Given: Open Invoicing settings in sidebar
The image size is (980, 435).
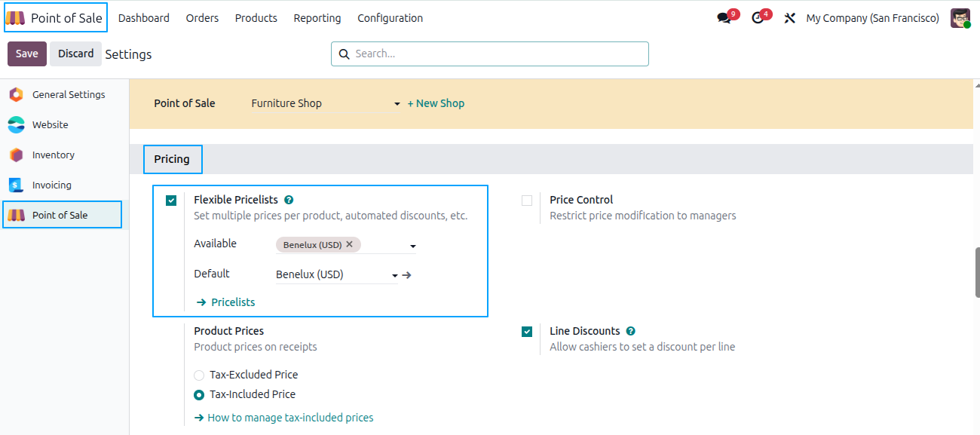Looking at the screenshot, I should pyautogui.click(x=63, y=185).
